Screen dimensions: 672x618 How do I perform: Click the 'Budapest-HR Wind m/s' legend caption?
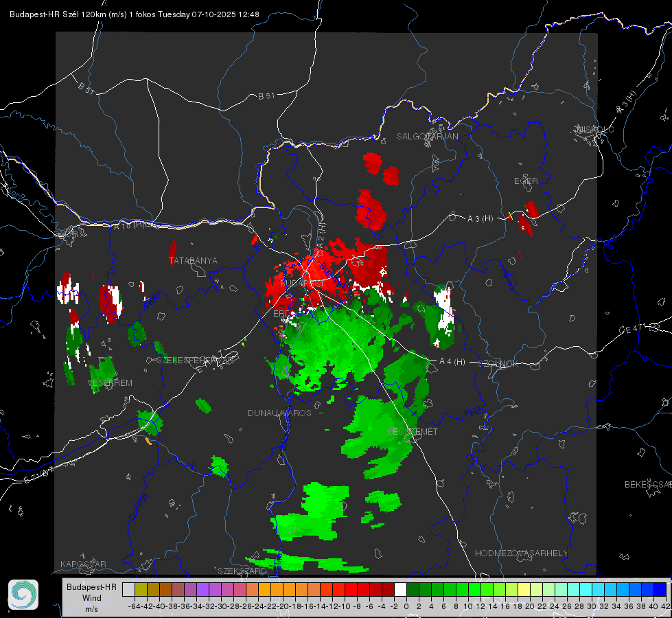tap(92, 597)
